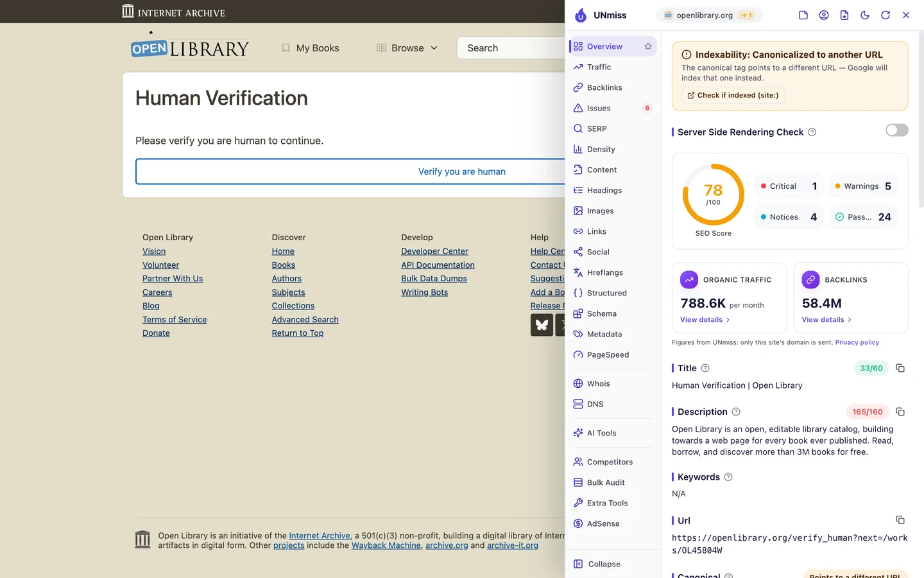Click the UNmiss flame logo

(581, 15)
